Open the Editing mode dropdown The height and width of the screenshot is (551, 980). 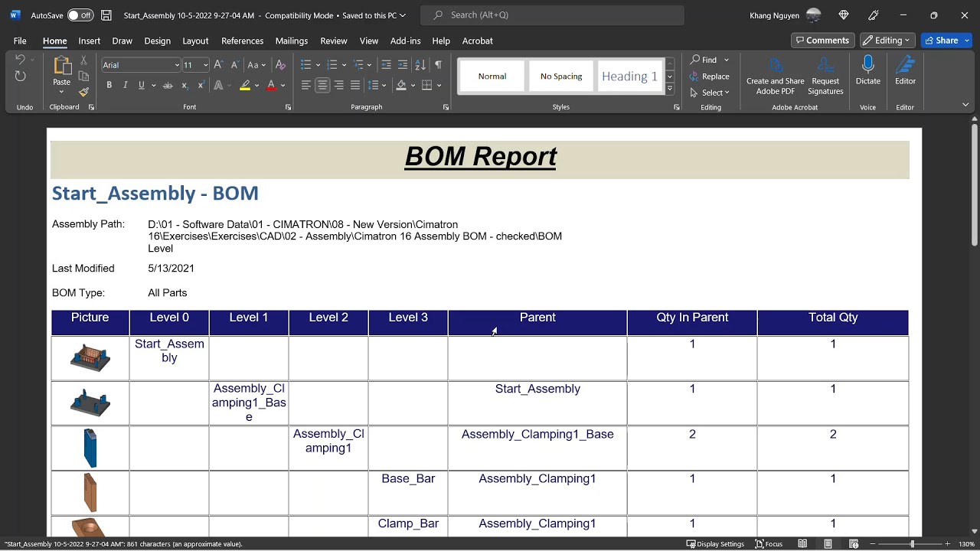click(887, 41)
